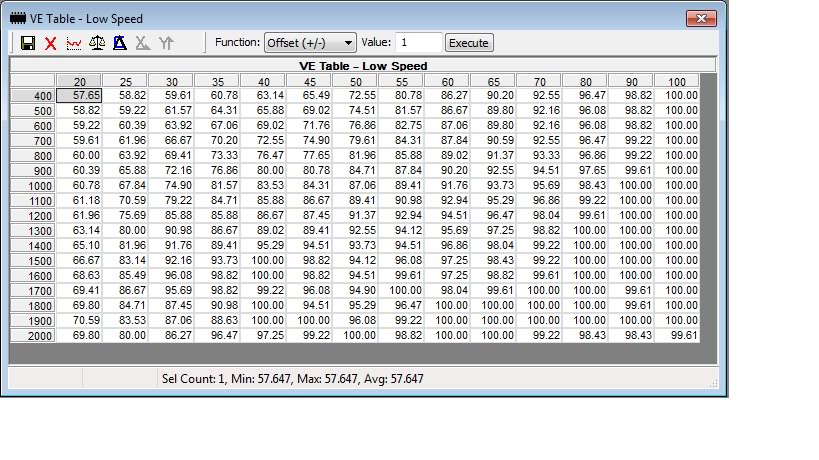Click the floppy disk save icon
This screenshot has height=460, width=819.
tap(28, 43)
